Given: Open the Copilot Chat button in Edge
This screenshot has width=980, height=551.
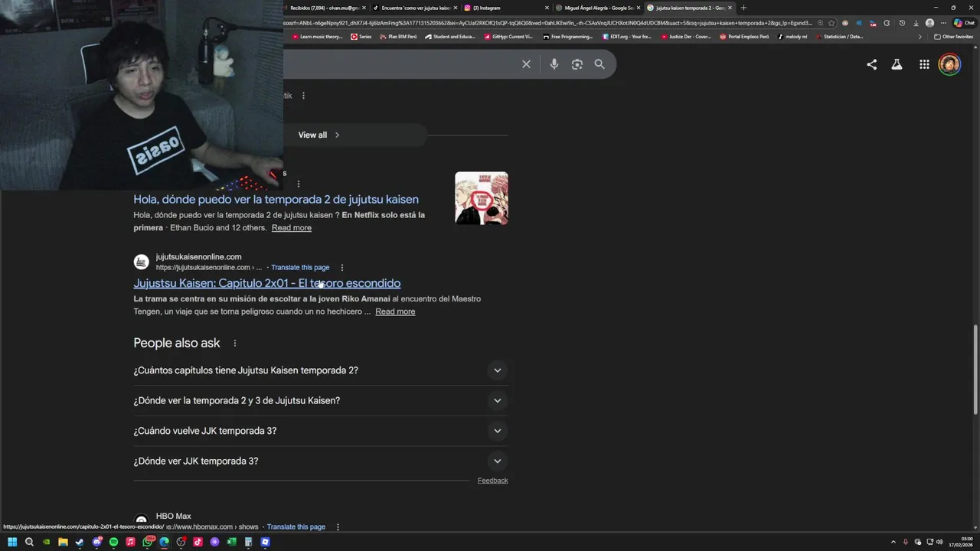Looking at the screenshot, I should pyautogui.click(x=964, y=23).
